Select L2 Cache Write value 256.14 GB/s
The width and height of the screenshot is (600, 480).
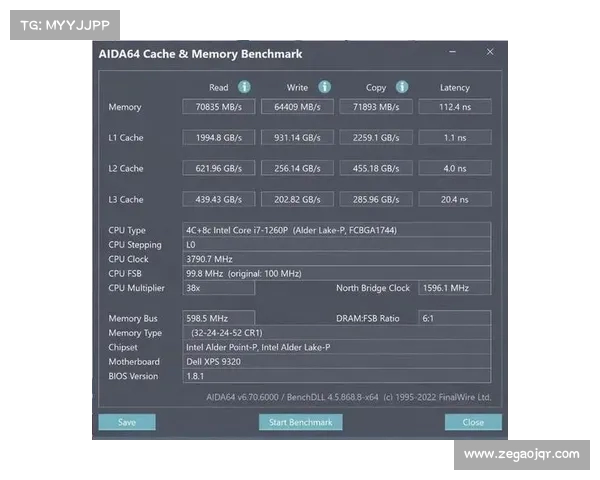(297, 168)
